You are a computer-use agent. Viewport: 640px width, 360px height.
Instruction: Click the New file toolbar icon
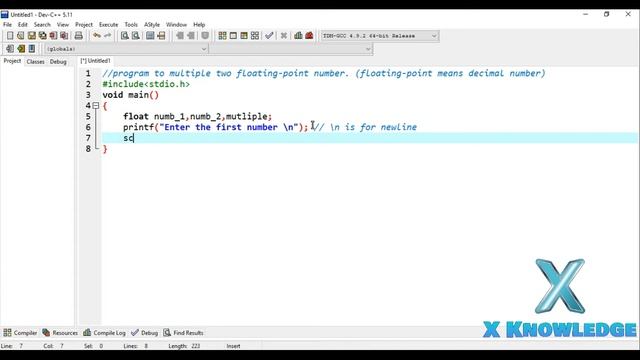click(10, 36)
